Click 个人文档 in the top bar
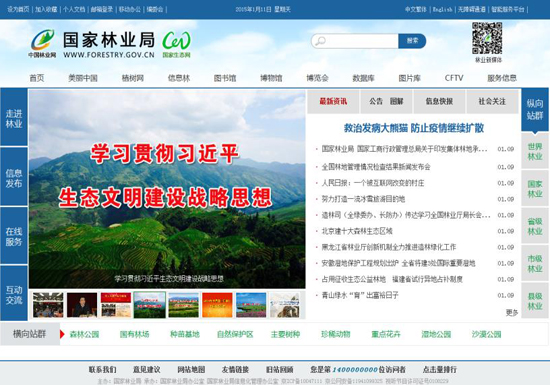This screenshot has width=550, height=385. (x=74, y=9)
